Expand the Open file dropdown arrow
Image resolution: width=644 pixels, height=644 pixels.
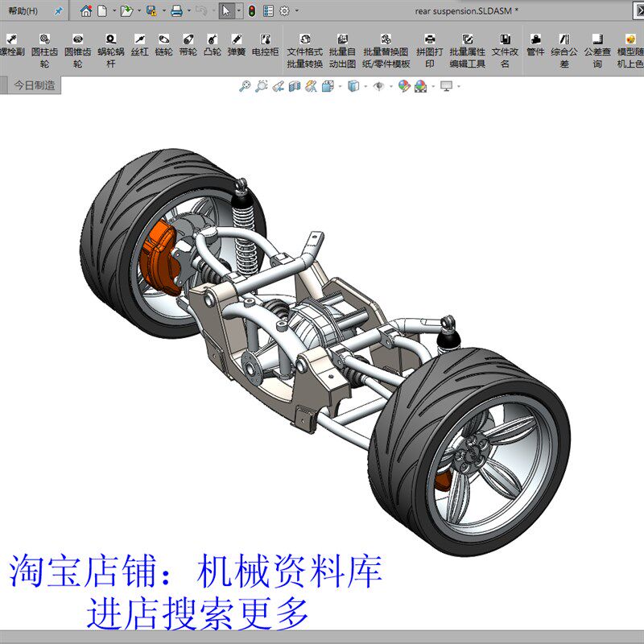point(138,11)
